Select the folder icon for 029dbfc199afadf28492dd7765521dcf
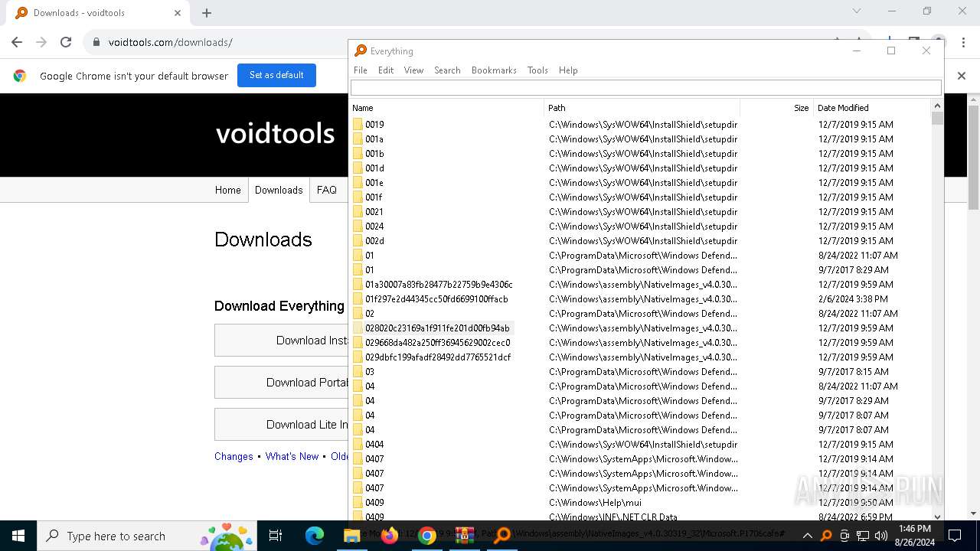This screenshot has height=551, width=980. coord(358,357)
